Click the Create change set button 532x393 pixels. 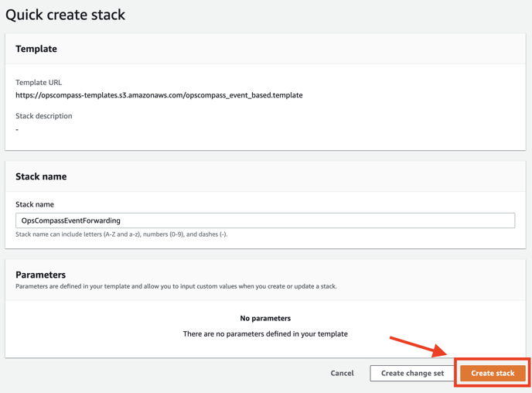click(x=412, y=373)
